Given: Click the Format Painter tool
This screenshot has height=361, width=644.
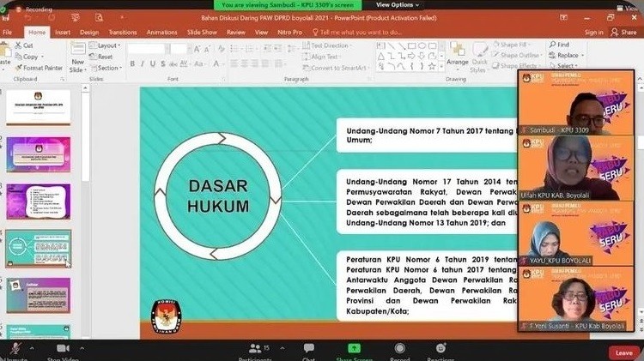Looking at the screenshot, I should (42, 67).
